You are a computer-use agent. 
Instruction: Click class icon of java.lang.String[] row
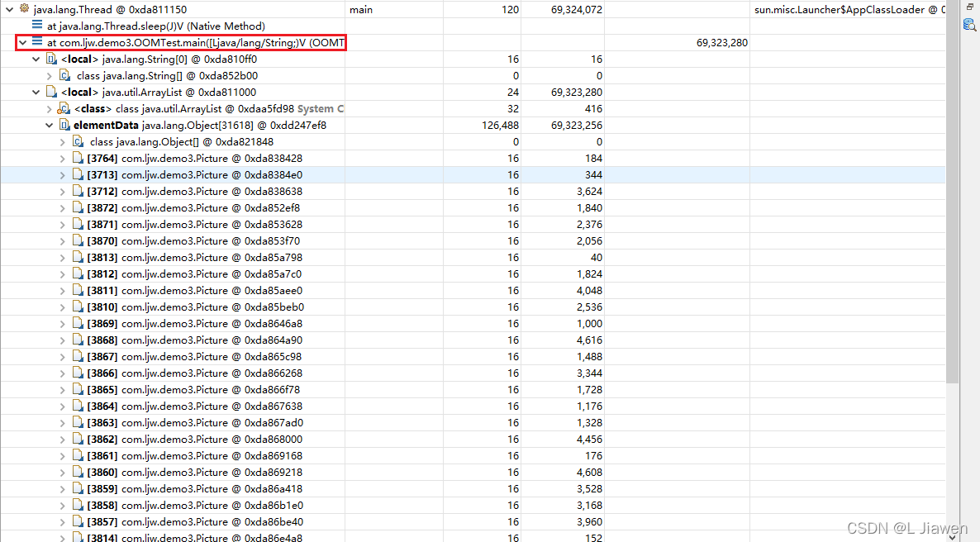(x=64, y=75)
